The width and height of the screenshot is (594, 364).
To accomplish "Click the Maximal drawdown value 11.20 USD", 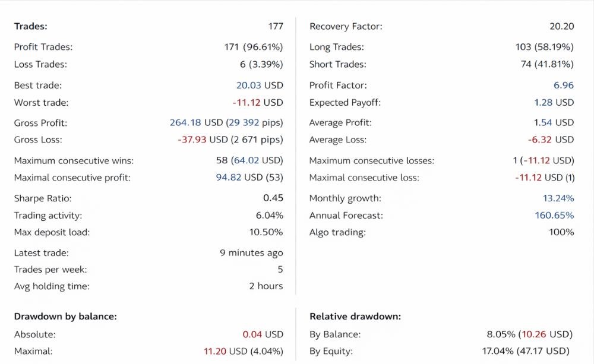I will (x=225, y=352).
